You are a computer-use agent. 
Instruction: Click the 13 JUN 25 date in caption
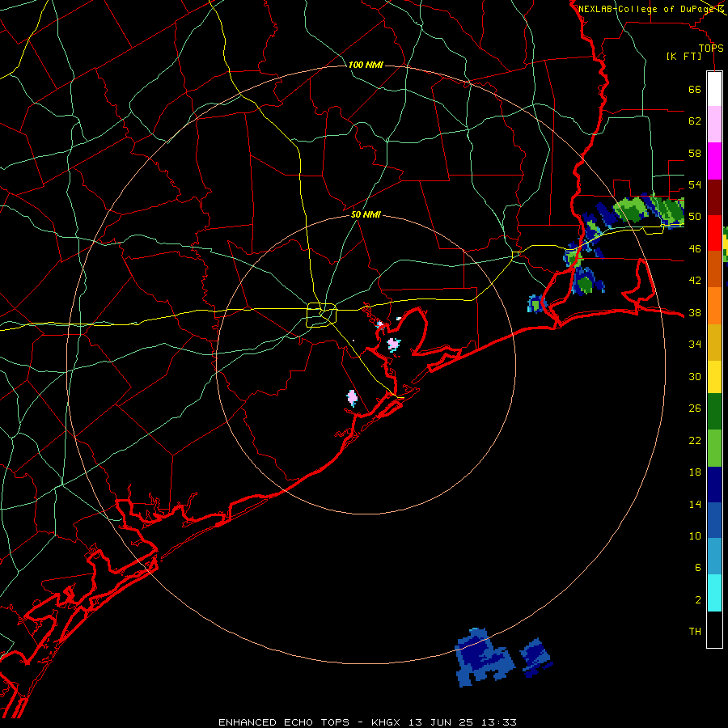click(x=443, y=722)
